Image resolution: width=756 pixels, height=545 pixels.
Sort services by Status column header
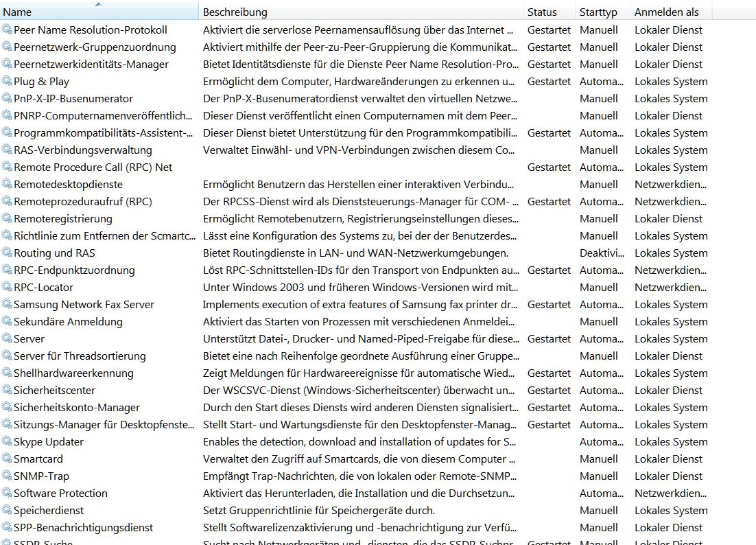click(549, 12)
